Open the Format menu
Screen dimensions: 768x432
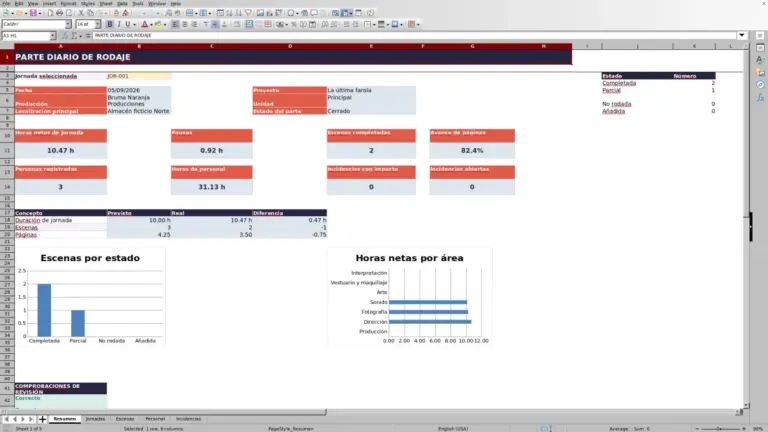[x=68, y=3]
